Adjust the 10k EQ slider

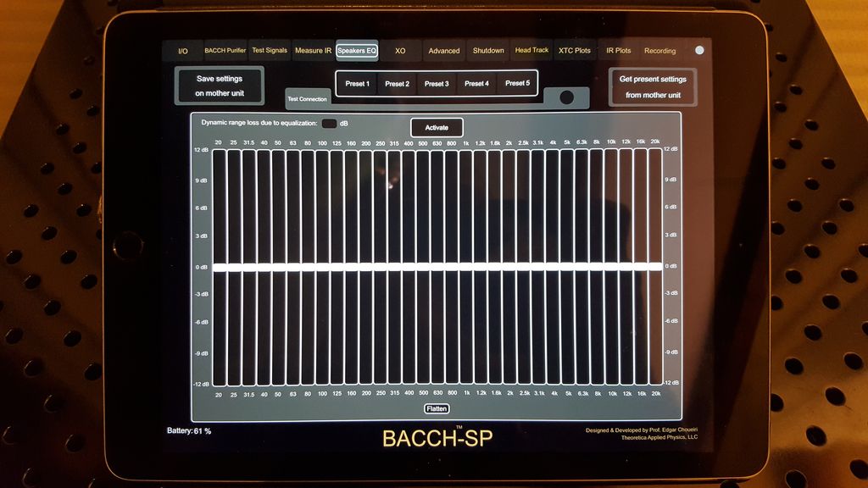611,267
